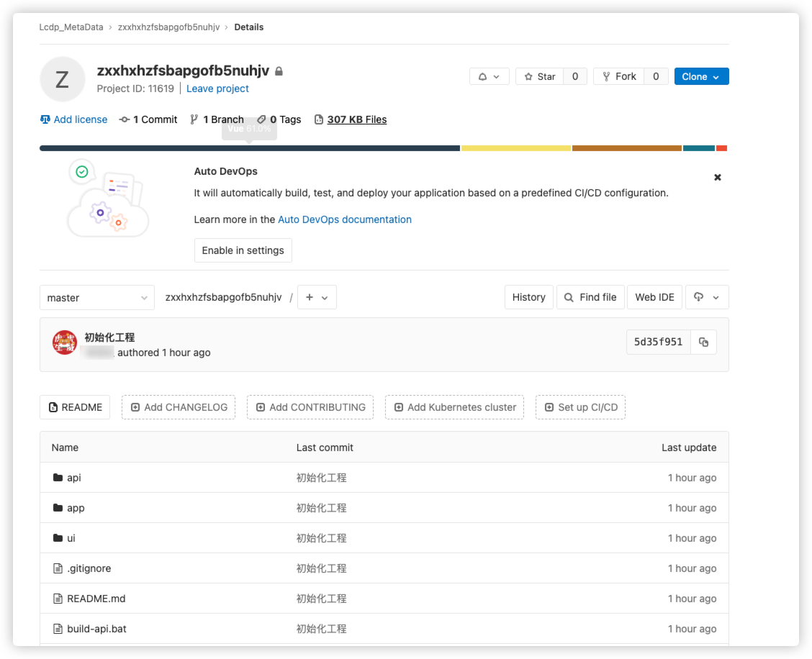Screen dimensions: 812x659
Task: Click Set up CI/CD button
Action: tap(581, 407)
